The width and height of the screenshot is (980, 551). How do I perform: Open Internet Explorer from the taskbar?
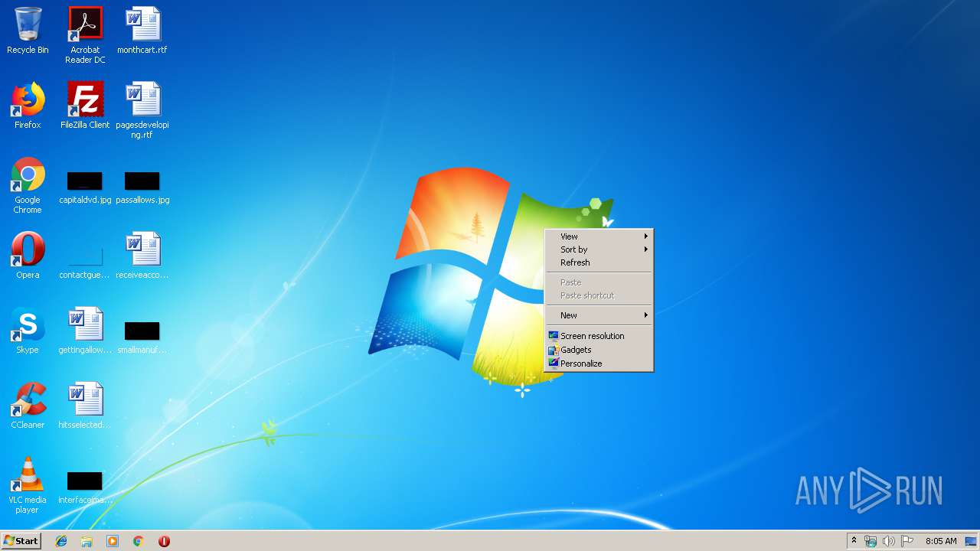coord(61,541)
